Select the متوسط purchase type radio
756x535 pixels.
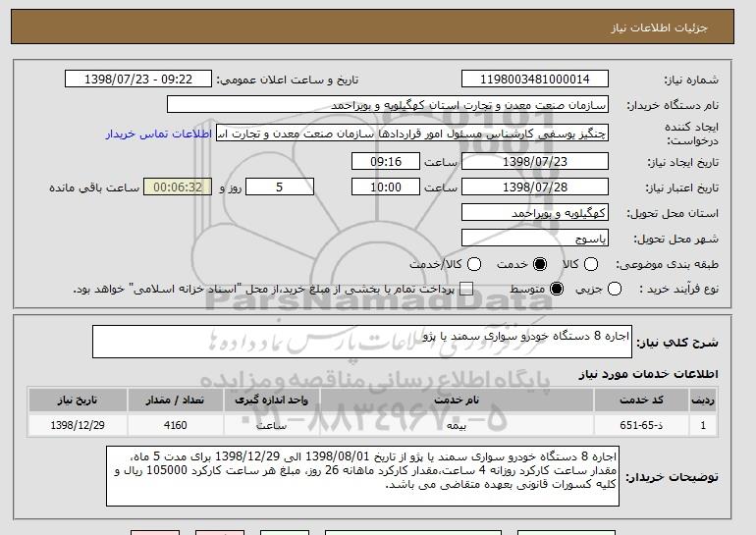click(x=557, y=289)
